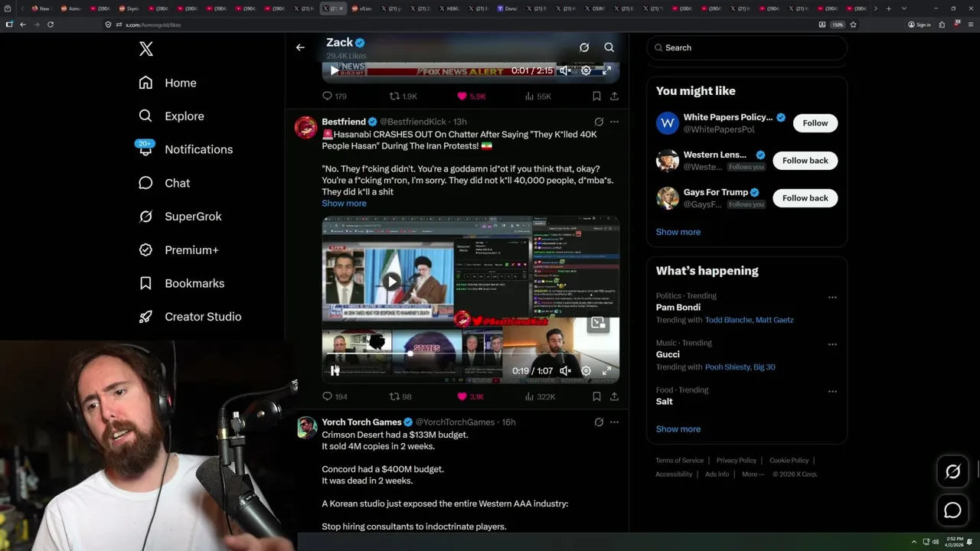Reload the page in browser toolbar
This screenshot has width=980, height=551.
click(51, 24)
